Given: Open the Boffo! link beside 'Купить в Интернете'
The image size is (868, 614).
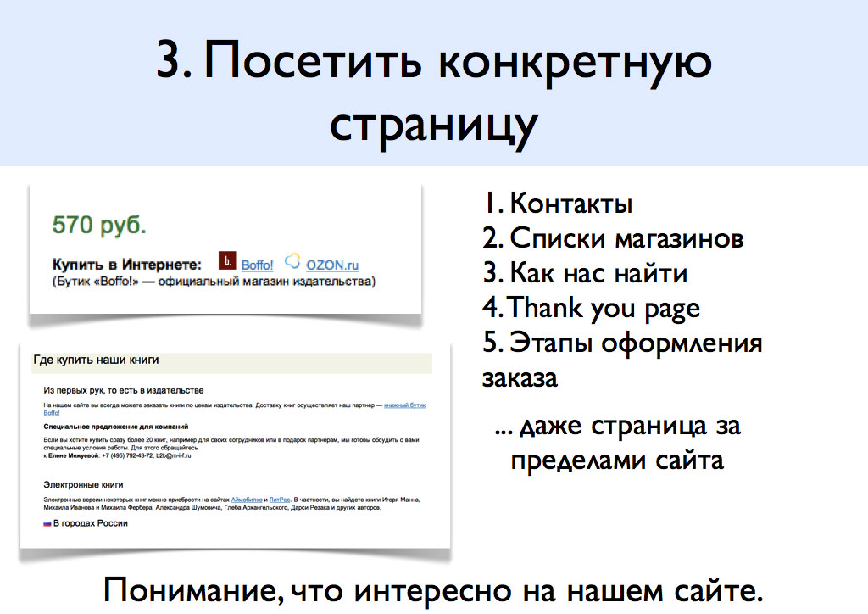Looking at the screenshot, I should coord(257,265).
